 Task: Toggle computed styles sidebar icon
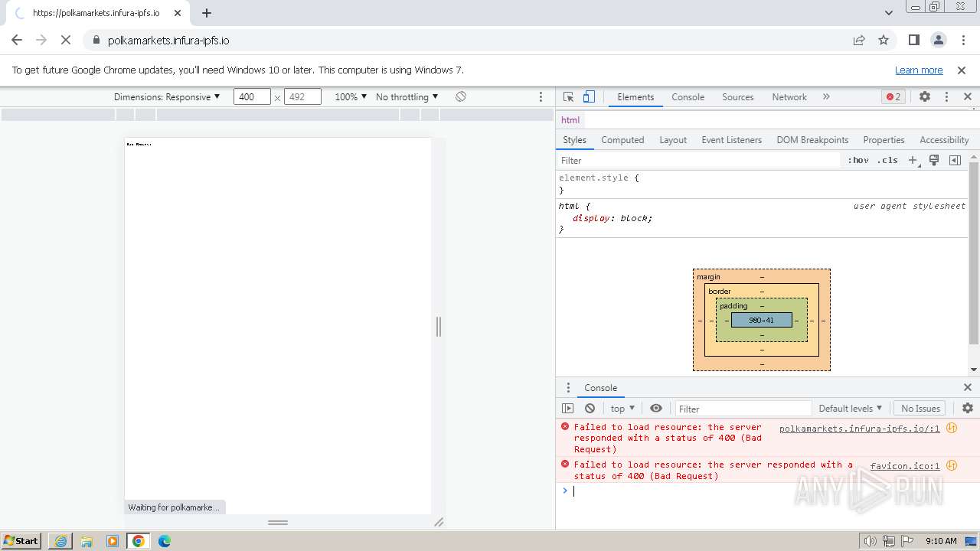pos(955,161)
